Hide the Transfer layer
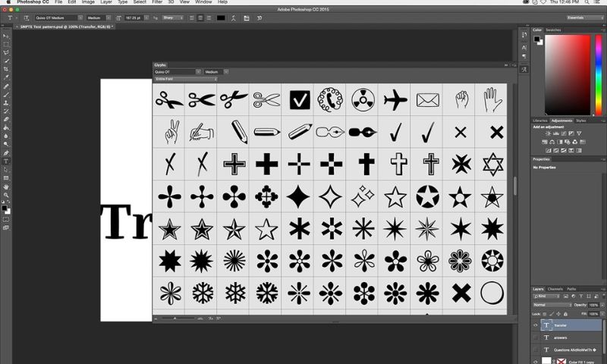The image size is (607, 364). coord(536,325)
